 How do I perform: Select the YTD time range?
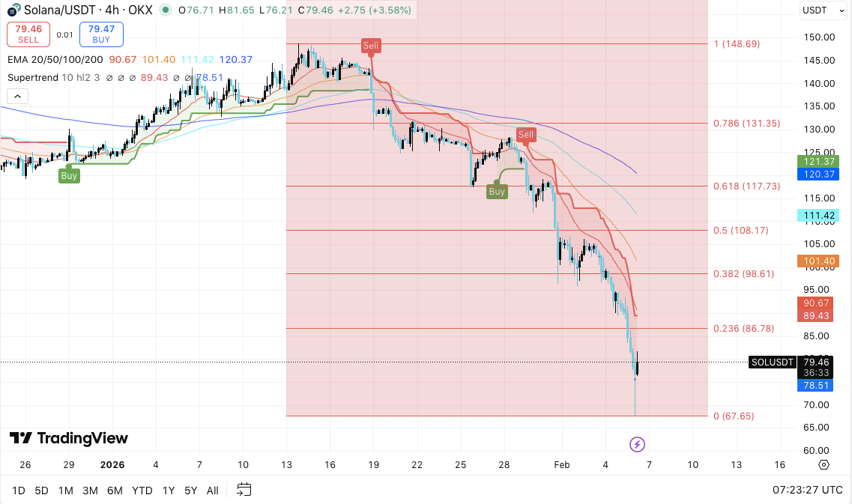pyautogui.click(x=142, y=491)
